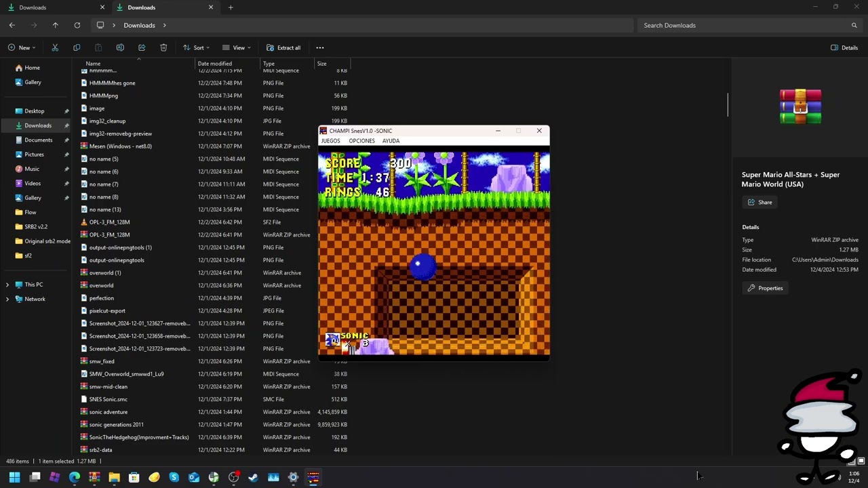Select Documents in the navigation pane
This screenshot has height=488, width=868.
point(38,140)
